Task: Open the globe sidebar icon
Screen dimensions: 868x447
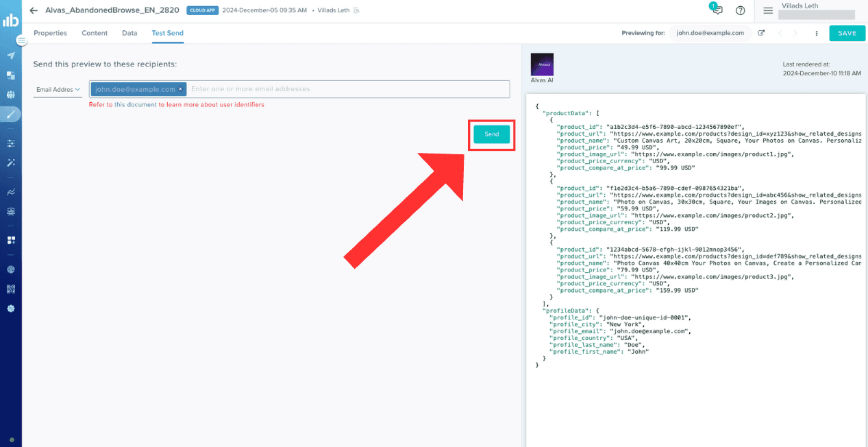Action: 10,269
